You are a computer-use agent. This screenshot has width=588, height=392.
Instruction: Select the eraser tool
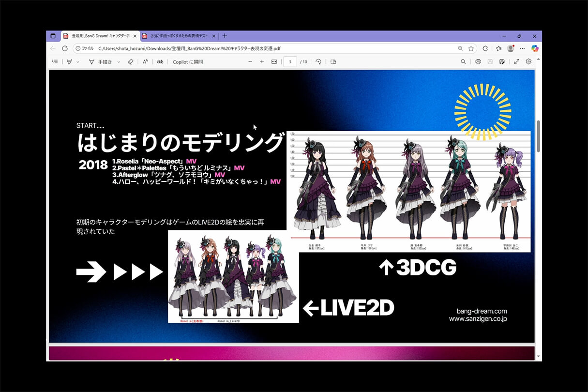click(131, 61)
